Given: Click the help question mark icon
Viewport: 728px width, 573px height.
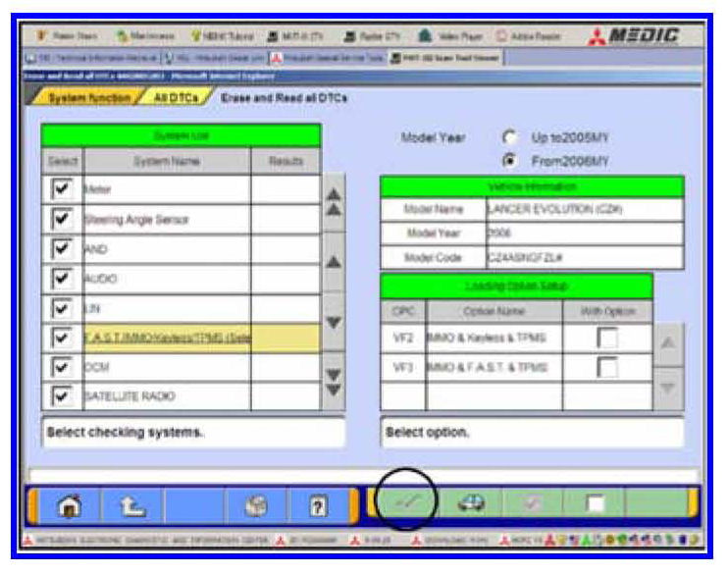Looking at the screenshot, I should coord(316,504).
